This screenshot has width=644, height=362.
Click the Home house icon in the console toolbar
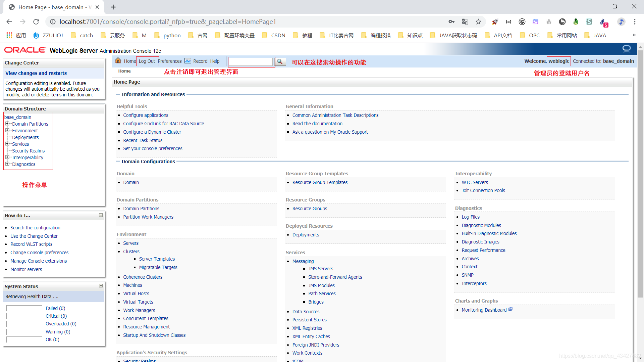118,61
